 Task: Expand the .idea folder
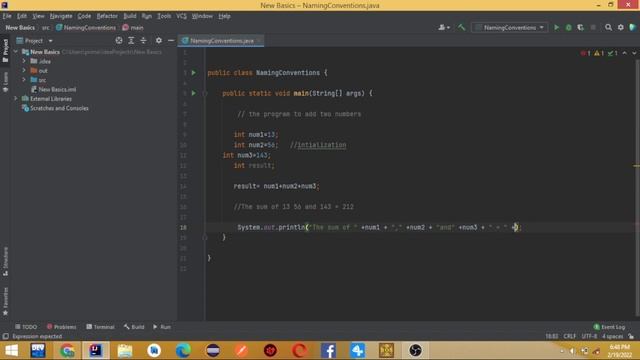tap(24, 61)
